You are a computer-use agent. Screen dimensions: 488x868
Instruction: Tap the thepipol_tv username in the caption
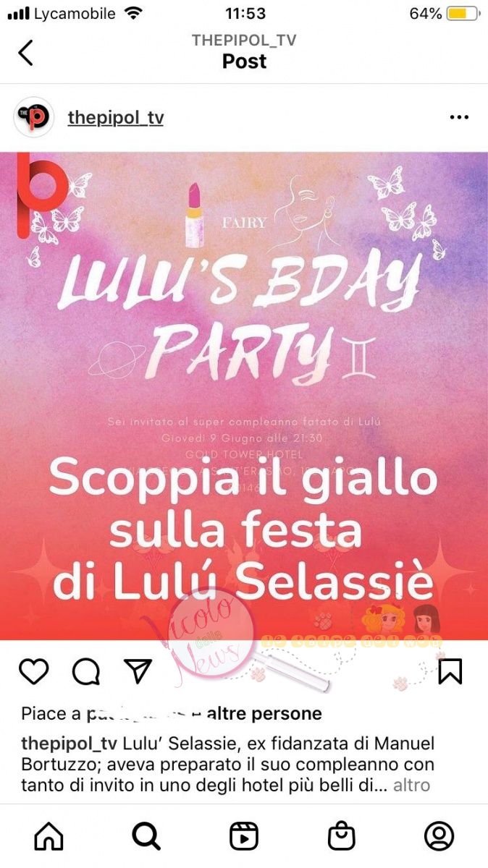point(70,744)
